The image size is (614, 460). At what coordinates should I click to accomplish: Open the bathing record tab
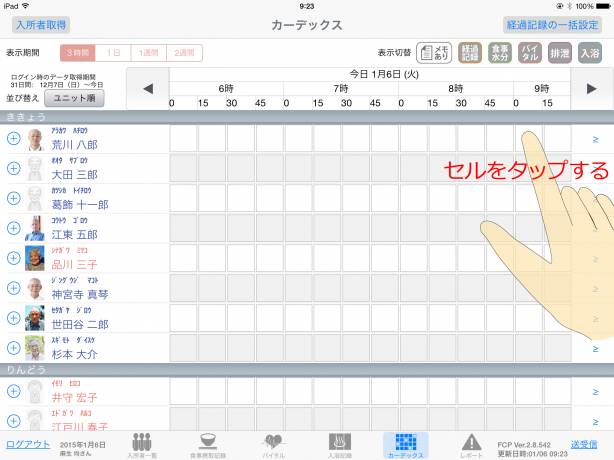click(339, 445)
